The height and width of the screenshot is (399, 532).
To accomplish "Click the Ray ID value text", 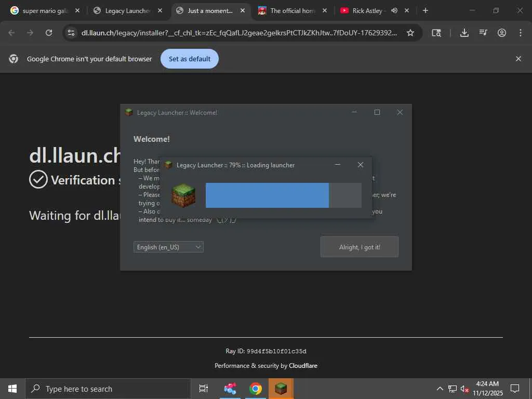I will click(276, 351).
